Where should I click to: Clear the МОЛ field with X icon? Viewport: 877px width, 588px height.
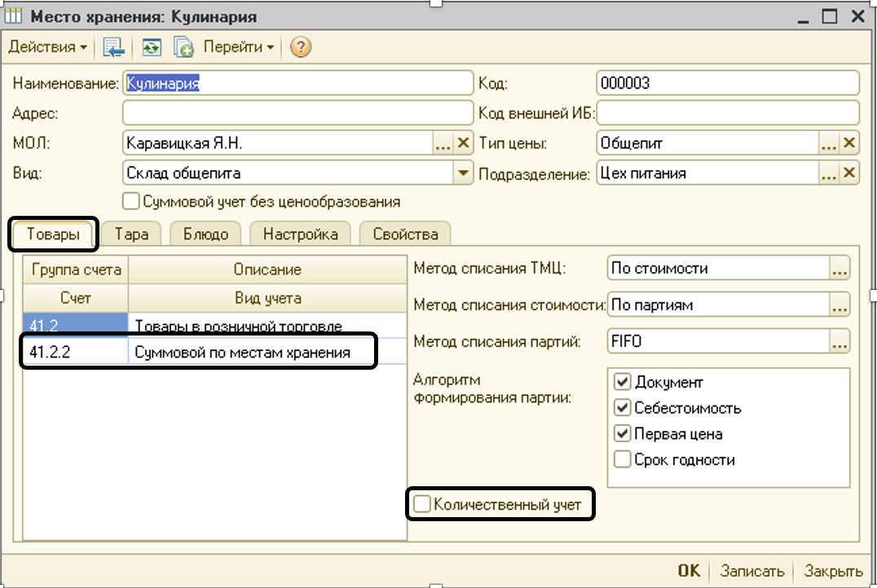click(x=464, y=143)
